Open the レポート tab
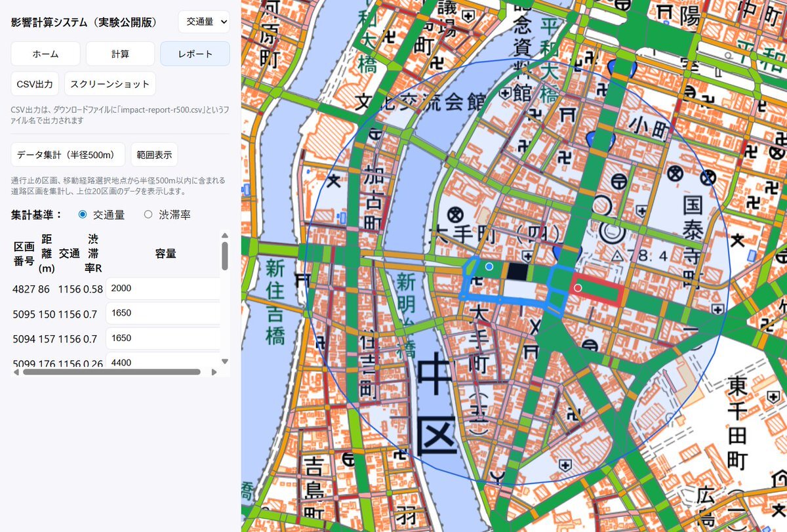The height and width of the screenshot is (532, 787). (x=195, y=54)
